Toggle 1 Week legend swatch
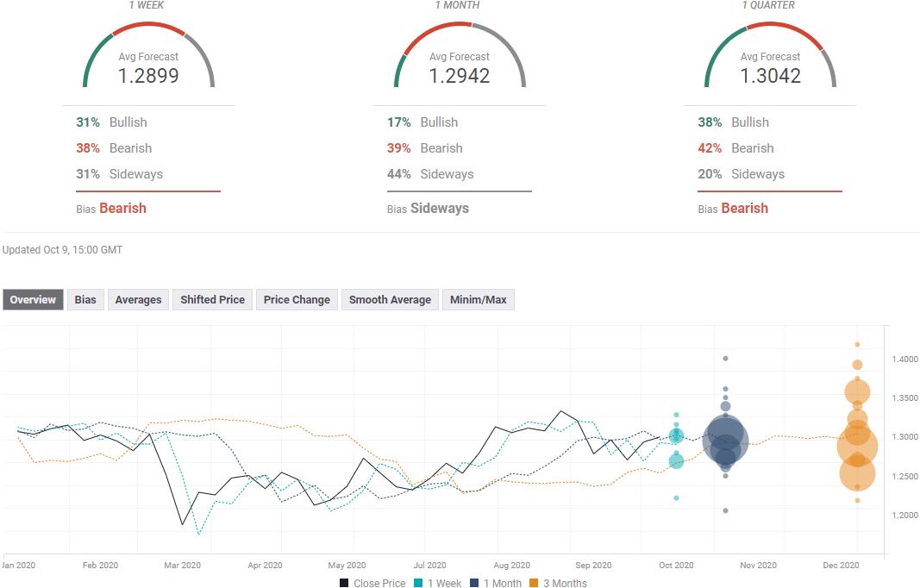 point(418,583)
